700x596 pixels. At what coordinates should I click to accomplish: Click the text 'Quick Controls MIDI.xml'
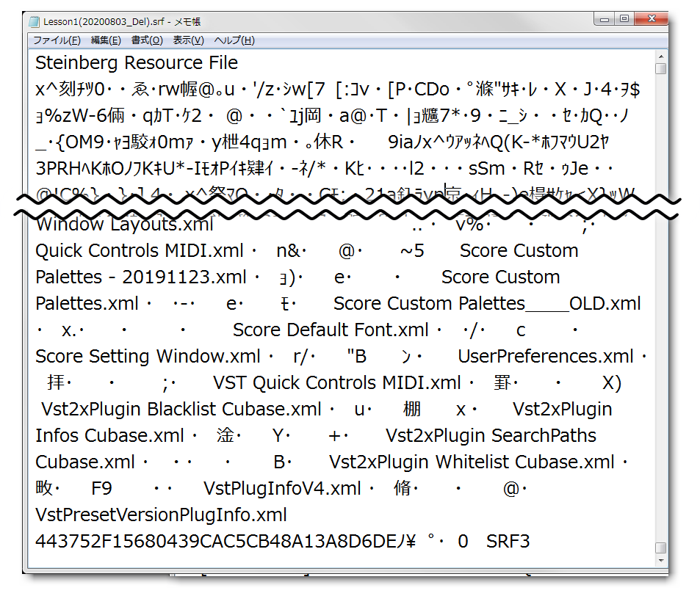(140, 251)
